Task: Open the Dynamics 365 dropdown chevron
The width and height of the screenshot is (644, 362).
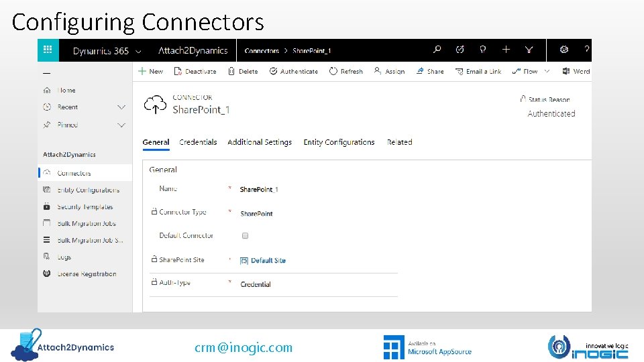Action: tap(138, 52)
